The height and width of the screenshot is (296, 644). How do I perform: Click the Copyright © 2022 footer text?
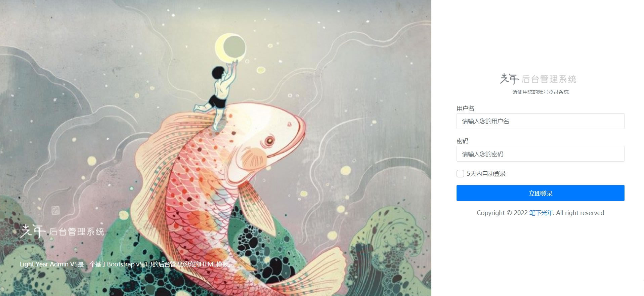[502, 213]
